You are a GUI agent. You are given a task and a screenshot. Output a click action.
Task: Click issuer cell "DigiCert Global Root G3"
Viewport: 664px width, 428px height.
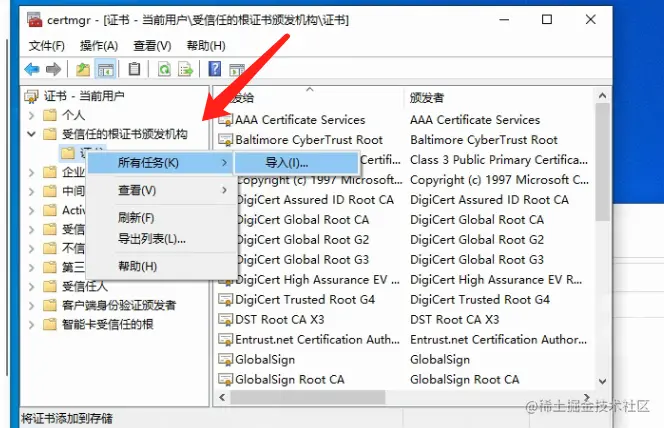(477, 260)
